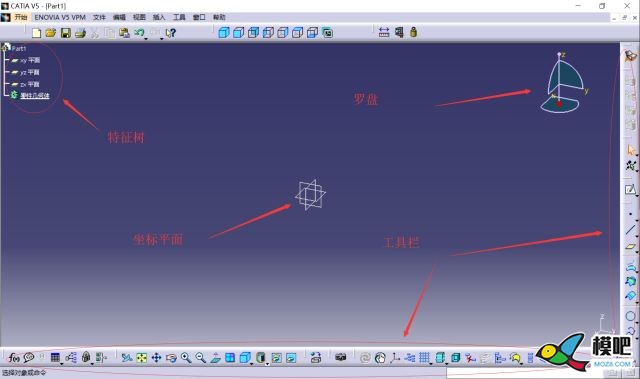
Task: Click the Zoom In magnifier icon
Action: (186, 358)
